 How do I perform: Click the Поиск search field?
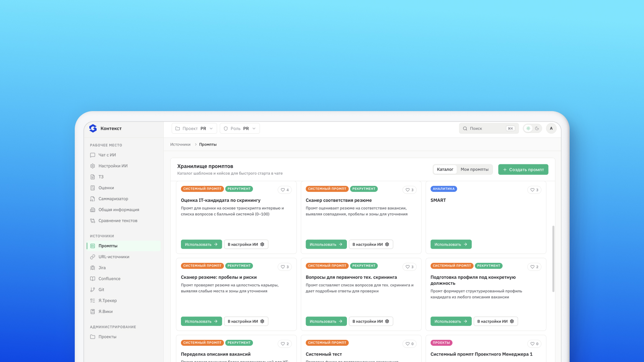pos(489,128)
